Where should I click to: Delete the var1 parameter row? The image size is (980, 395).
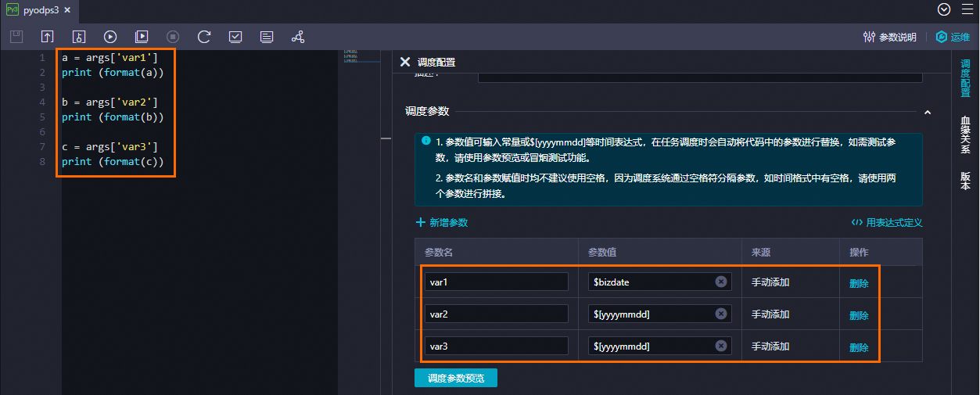coord(859,283)
